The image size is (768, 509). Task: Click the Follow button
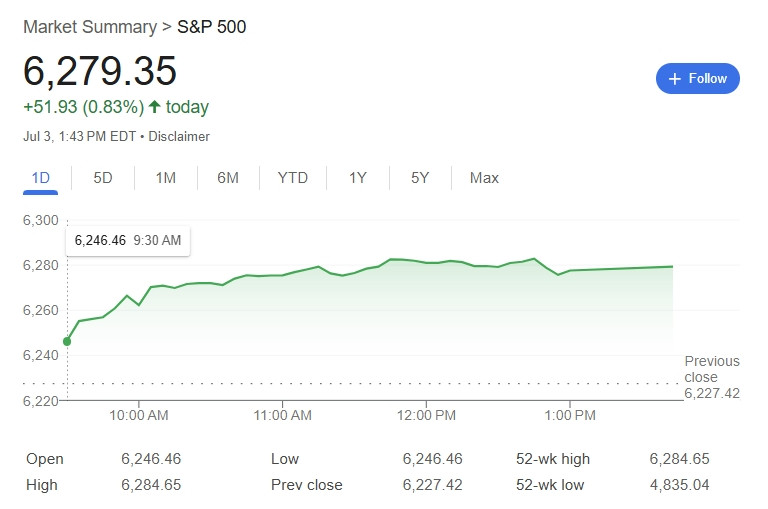697,78
